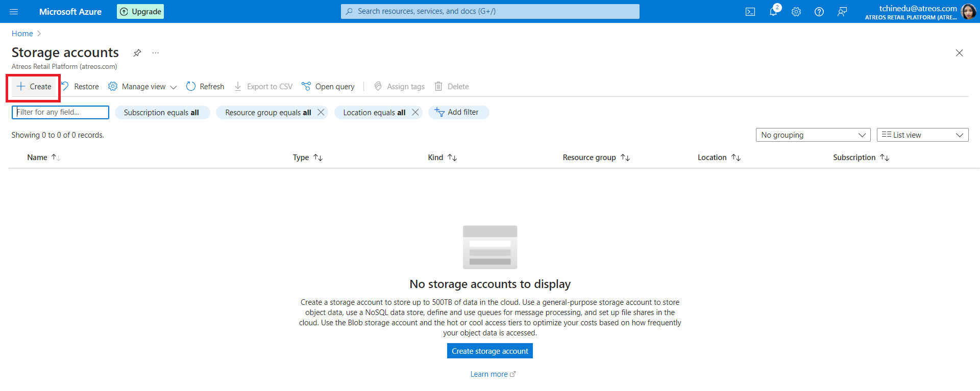Click Delete in the toolbar
Image resolution: width=980 pixels, height=391 pixels.
[452, 87]
